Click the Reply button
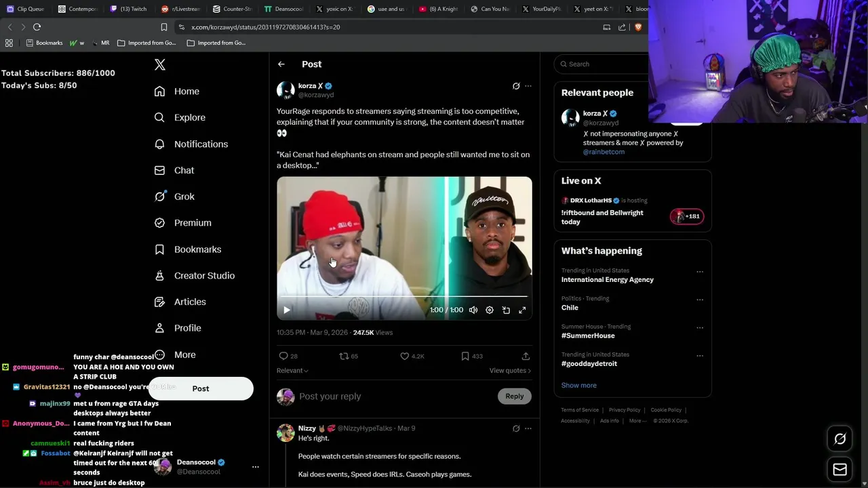Image resolution: width=868 pixels, height=488 pixels. 515,396
